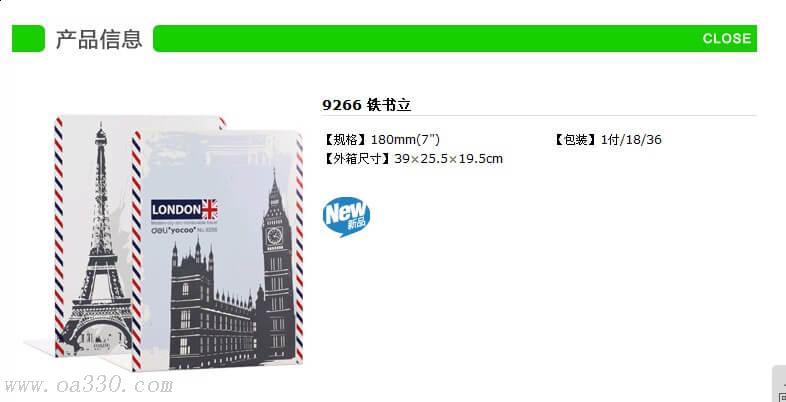Click the Eiffel Tower bookend image
Viewport: 786px width, 402px height.
point(93,236)
